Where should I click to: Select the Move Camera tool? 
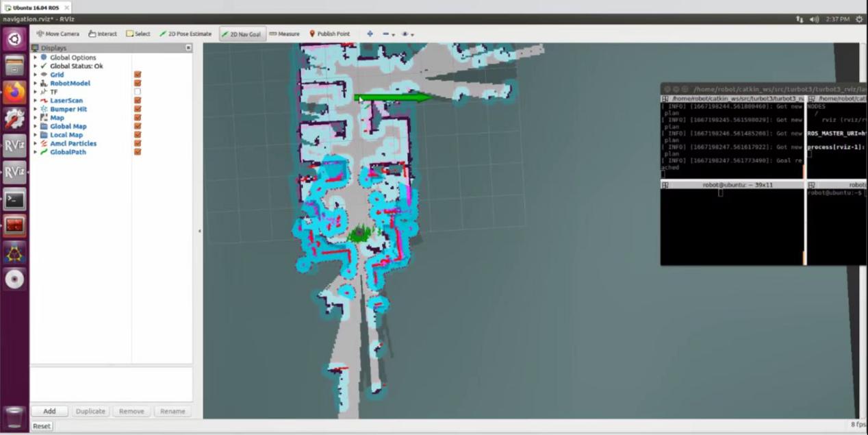(x=58, y=34)
